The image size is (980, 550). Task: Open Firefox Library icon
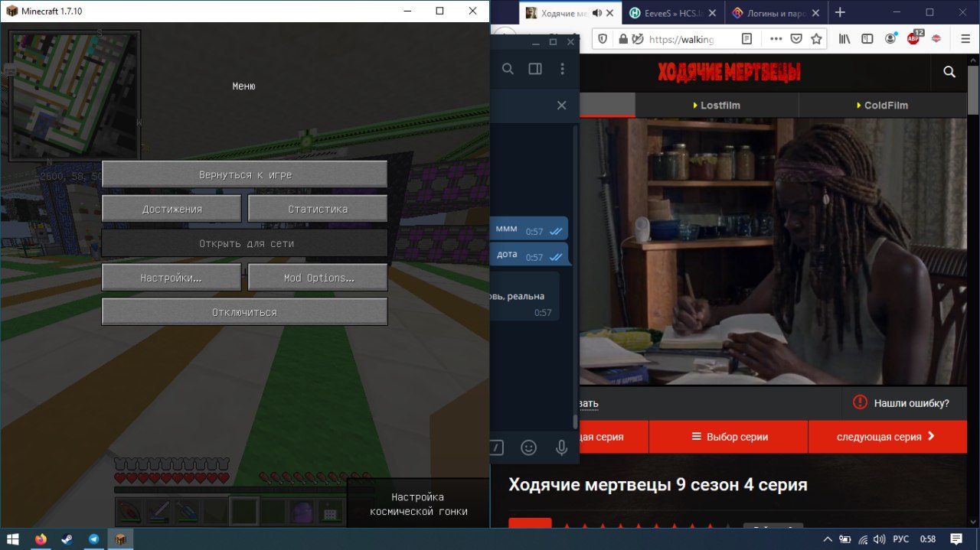pyautogui.click(x=845, y=39)
